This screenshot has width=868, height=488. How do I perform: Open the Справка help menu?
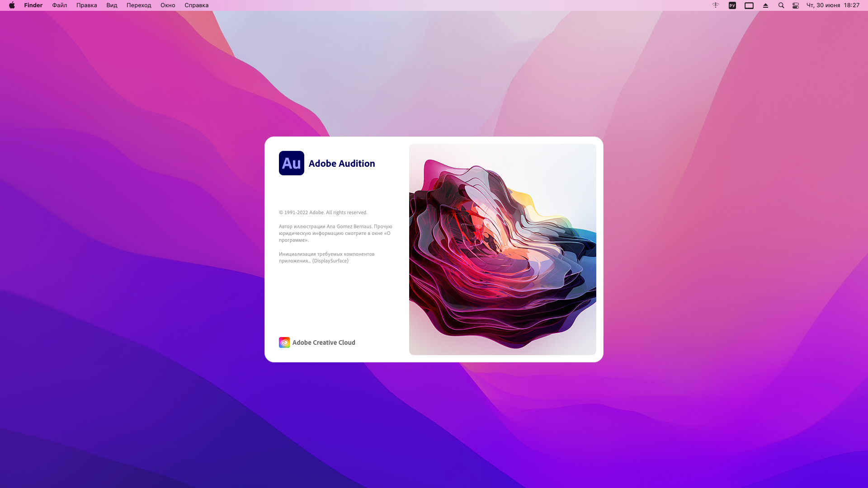197,5
